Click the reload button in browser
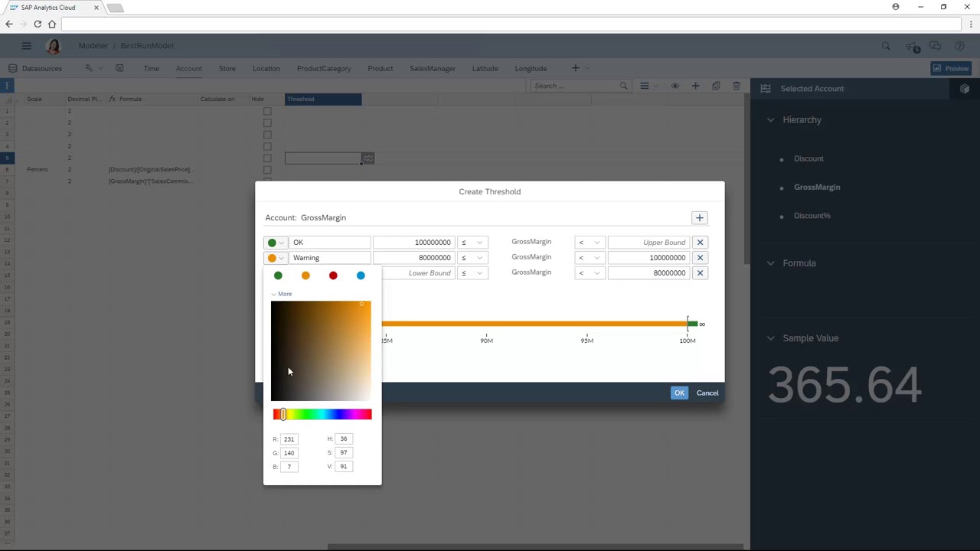The image size is (980, 551). (37, 24)
